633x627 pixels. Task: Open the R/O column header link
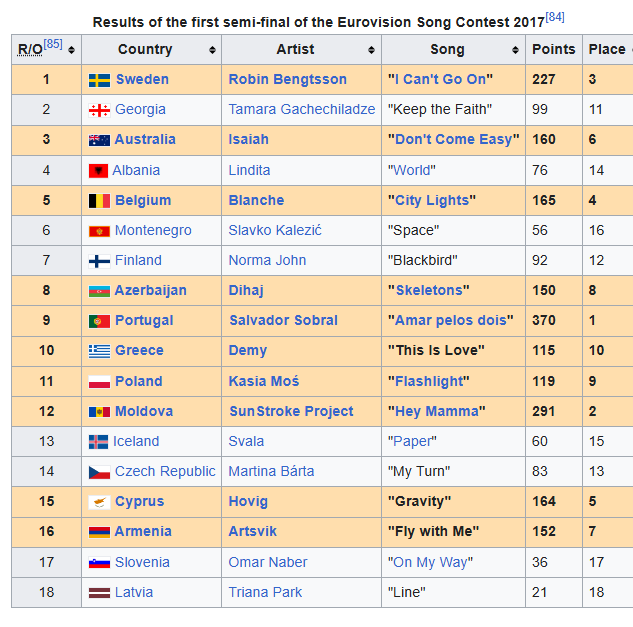pos(30,50)
